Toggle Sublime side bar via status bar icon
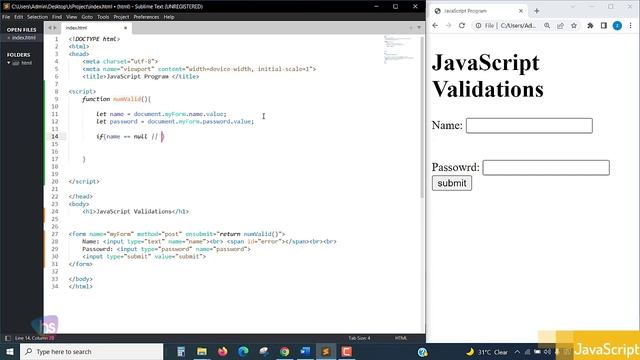 7,338
